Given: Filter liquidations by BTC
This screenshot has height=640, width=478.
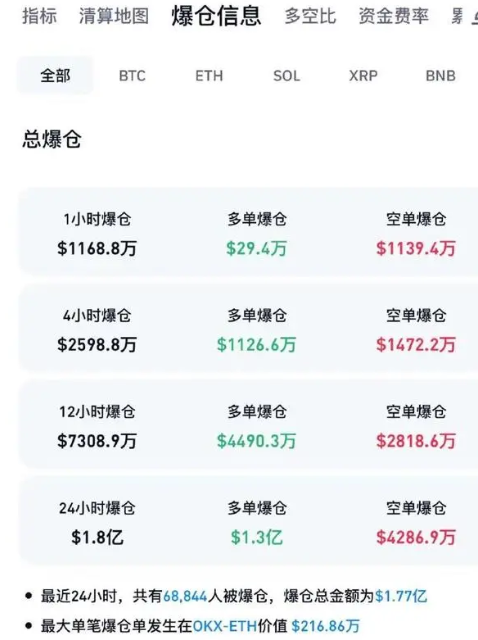Looking at the screenshot, I should (132, 76).
